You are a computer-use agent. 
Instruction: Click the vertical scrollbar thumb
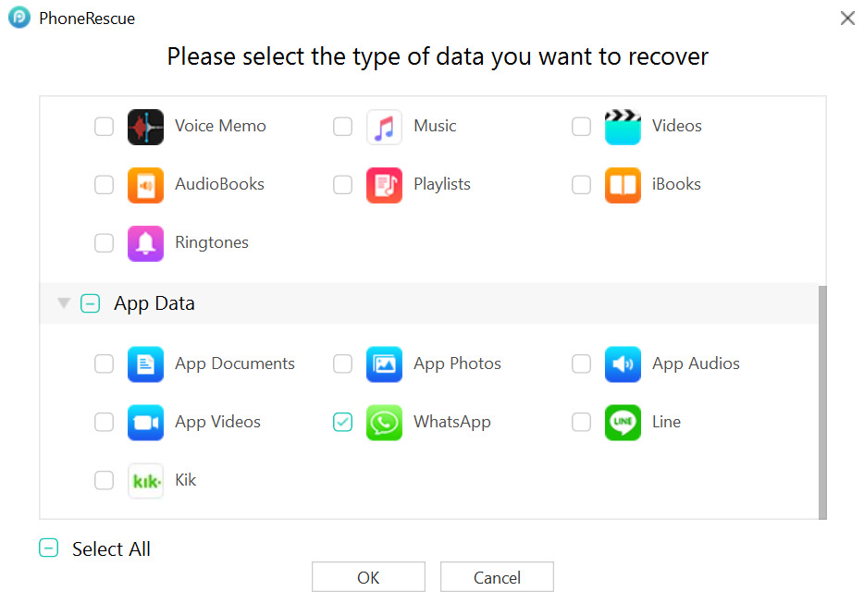click(x=822, y=402)
